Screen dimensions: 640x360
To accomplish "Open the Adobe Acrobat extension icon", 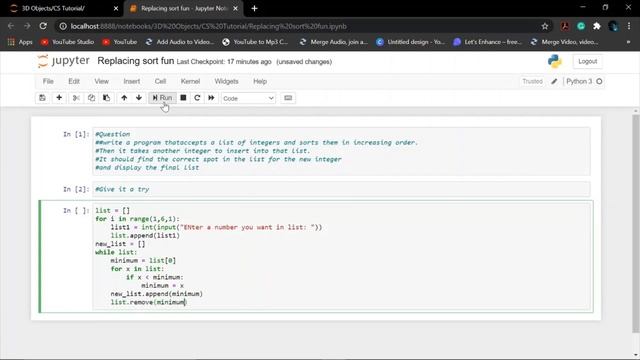I will [x=565, y=26].
